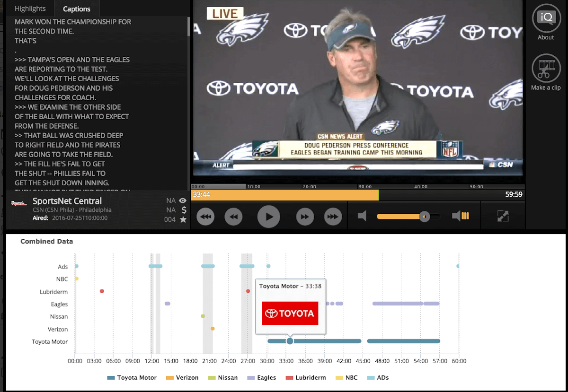
Task: Fast forward with the double-arrow button
Action: coord(305,217)
